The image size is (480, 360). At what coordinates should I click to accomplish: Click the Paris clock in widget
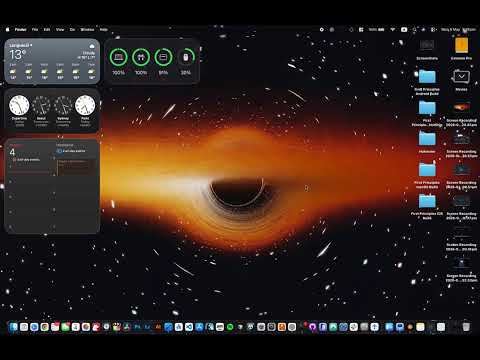[x=85, y=105]
